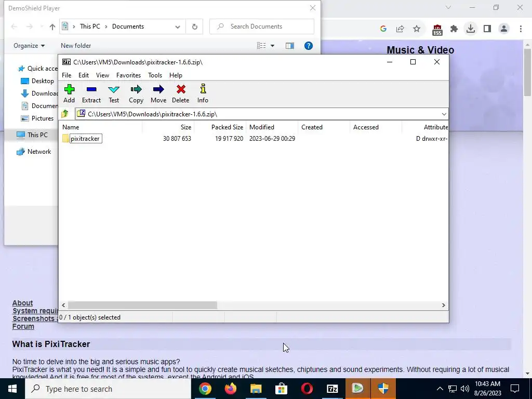Click the taskbar search box
Image resolution: width=532 pixels, height=399 pixels.
[x=108, y=389]
